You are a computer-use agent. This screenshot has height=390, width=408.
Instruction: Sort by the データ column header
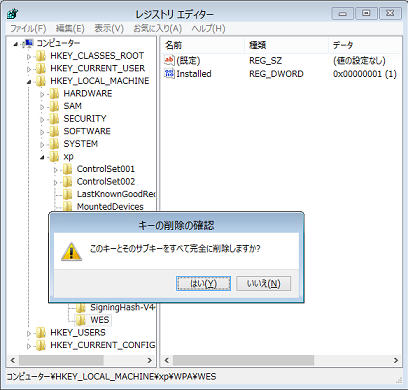365,45
